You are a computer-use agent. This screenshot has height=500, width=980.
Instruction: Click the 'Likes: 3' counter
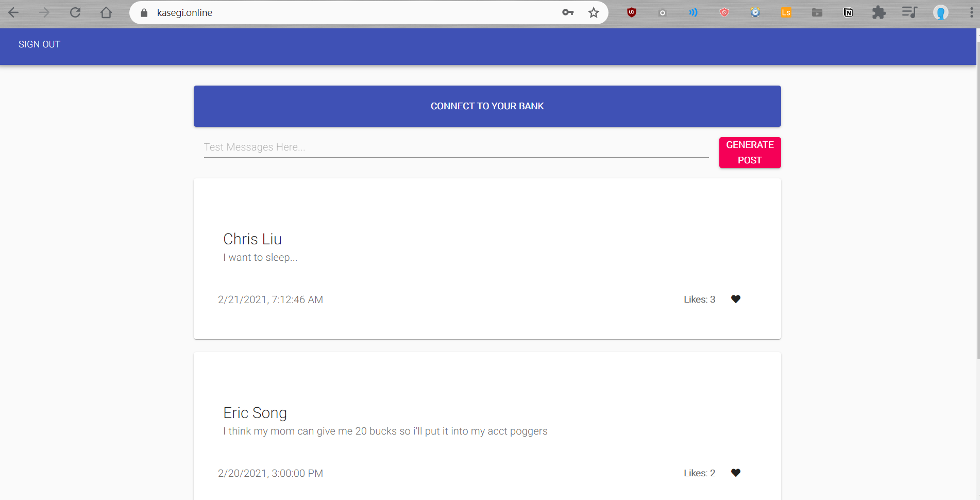coord(700,299)
